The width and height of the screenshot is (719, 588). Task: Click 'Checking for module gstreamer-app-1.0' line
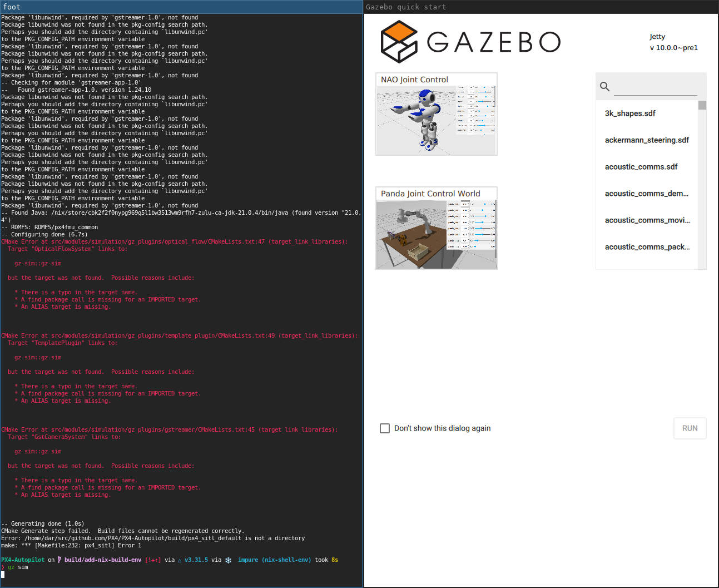click(x=71, y=83)
